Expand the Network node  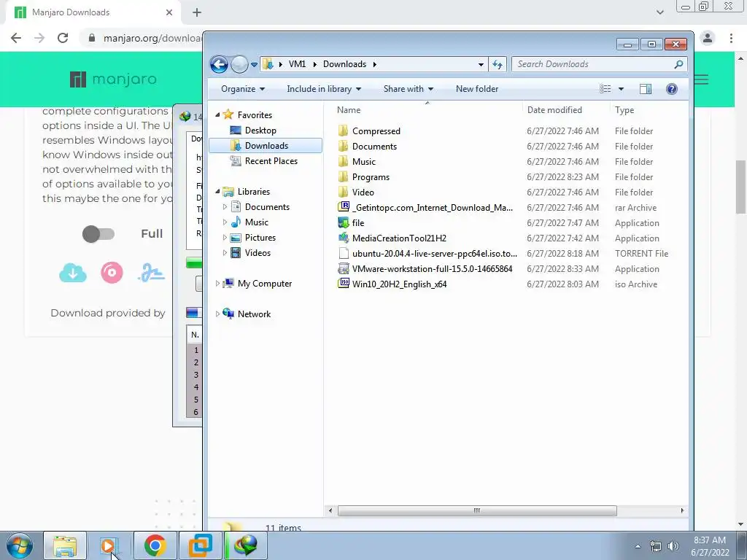[217, 314]
